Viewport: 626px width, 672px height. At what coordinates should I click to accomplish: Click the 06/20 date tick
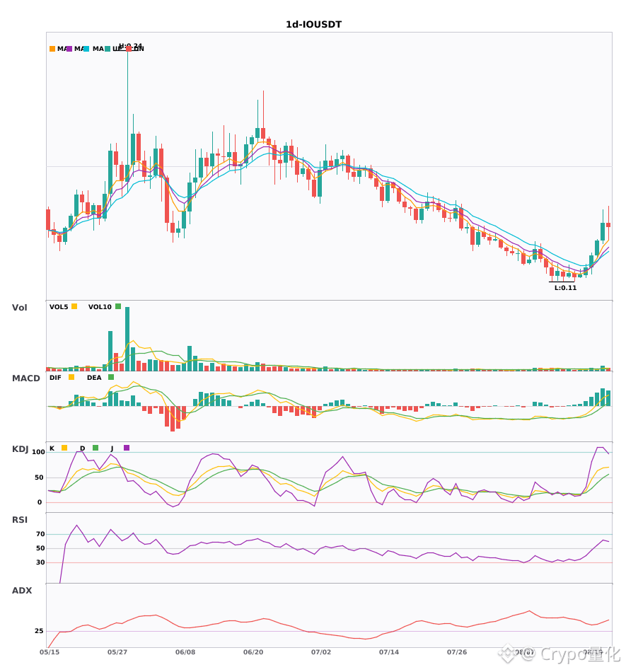253,652
